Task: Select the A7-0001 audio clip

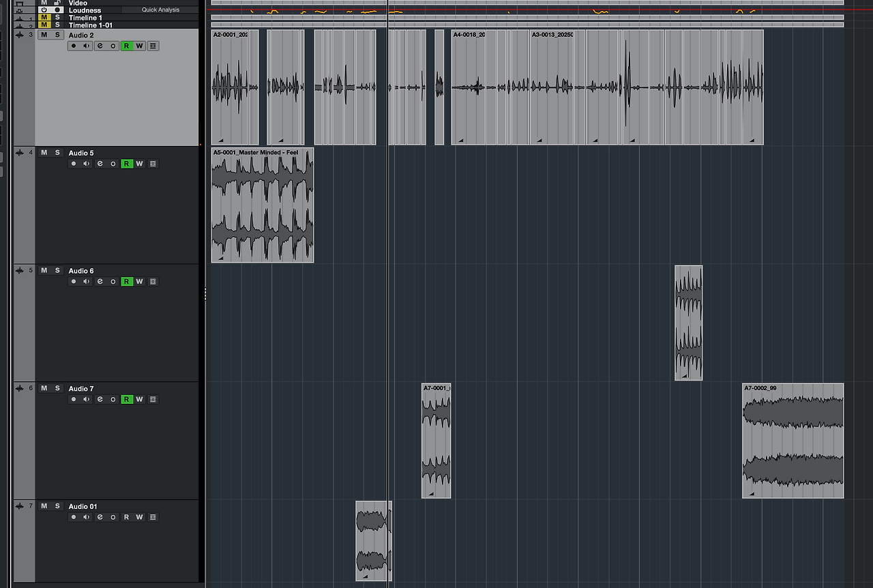Action: click(436, 441)
